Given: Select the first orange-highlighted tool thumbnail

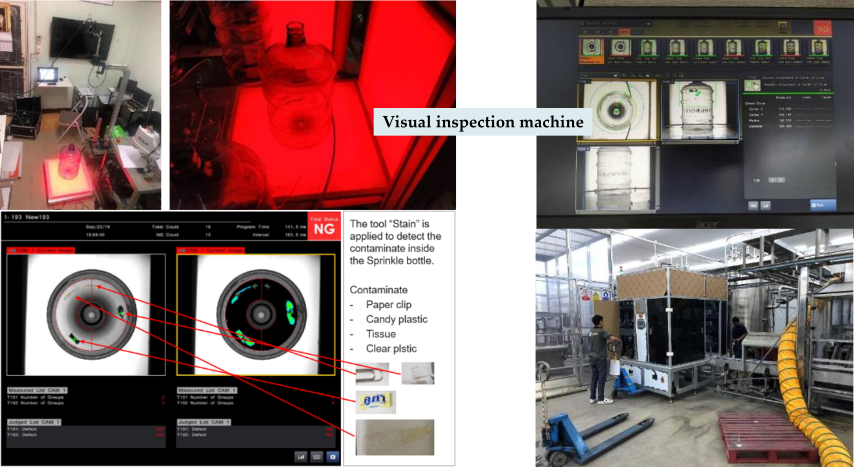Looking at the screenshot, I should click(591, 48).
